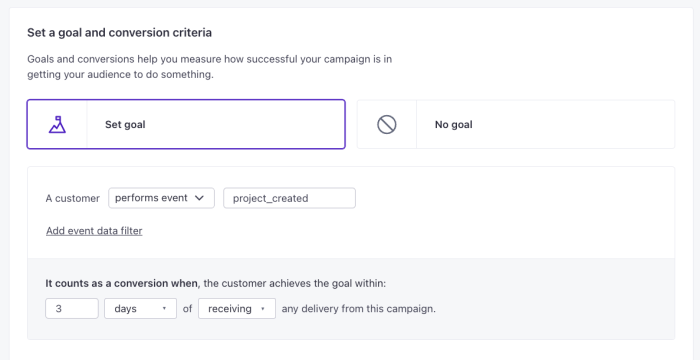
Task: Choose the No goal option card
Action: (516, 124)
